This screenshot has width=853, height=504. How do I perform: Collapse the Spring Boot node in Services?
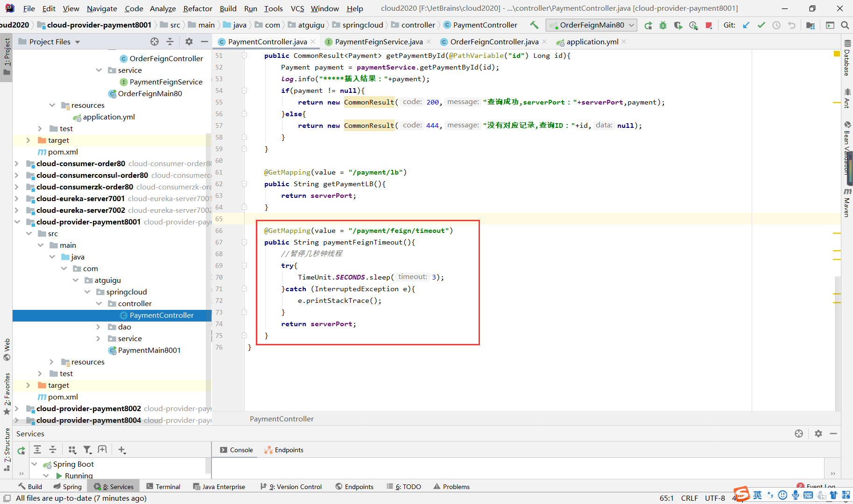coord(34,464)
